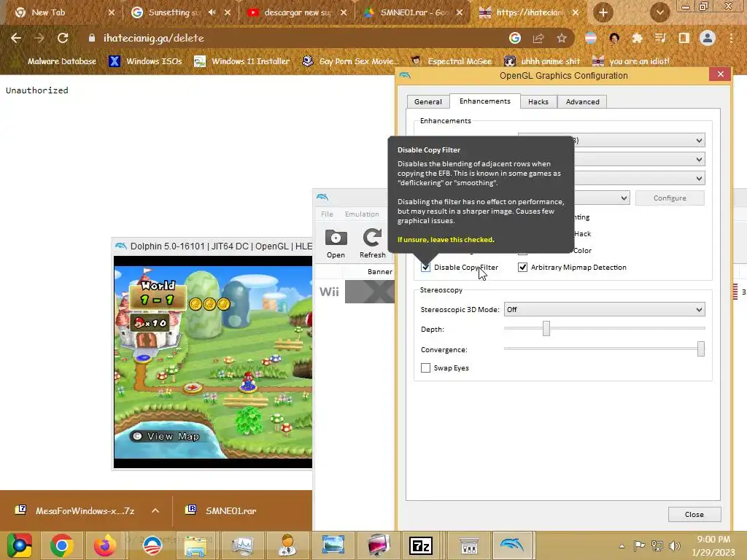
Task: Click the Refresh icon in Dolphin toolbar
Action: pos(373,244)
